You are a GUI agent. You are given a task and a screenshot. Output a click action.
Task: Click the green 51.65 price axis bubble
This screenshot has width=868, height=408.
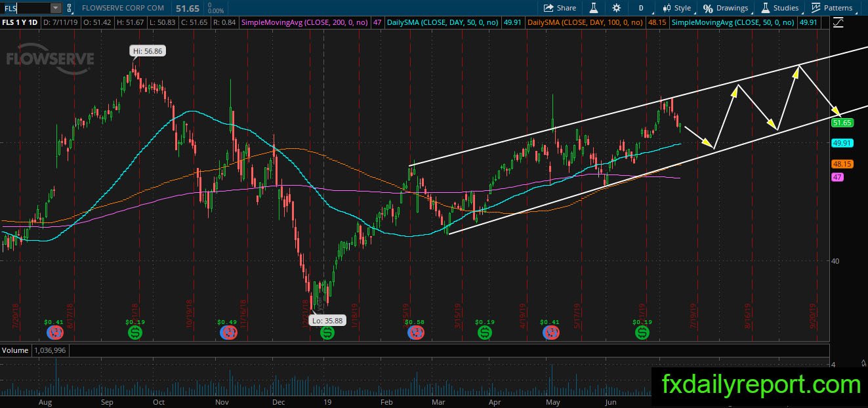(842, 123)
